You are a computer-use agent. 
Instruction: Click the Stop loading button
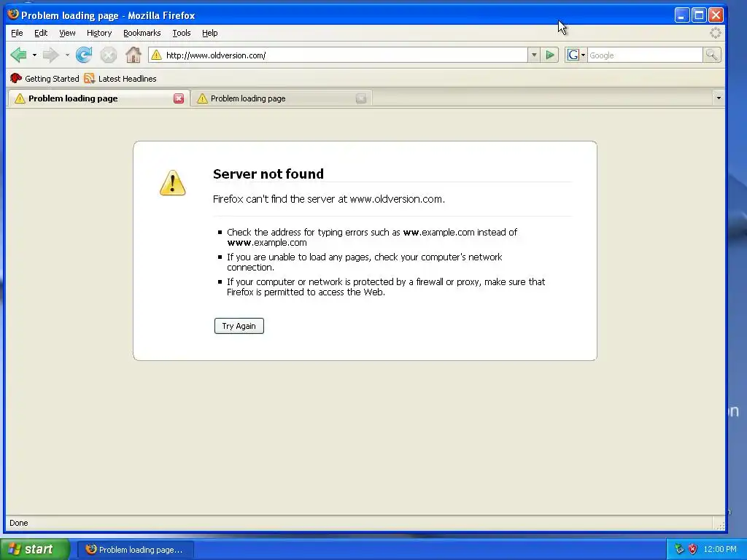pyautogui.click(x=109, y=55)
